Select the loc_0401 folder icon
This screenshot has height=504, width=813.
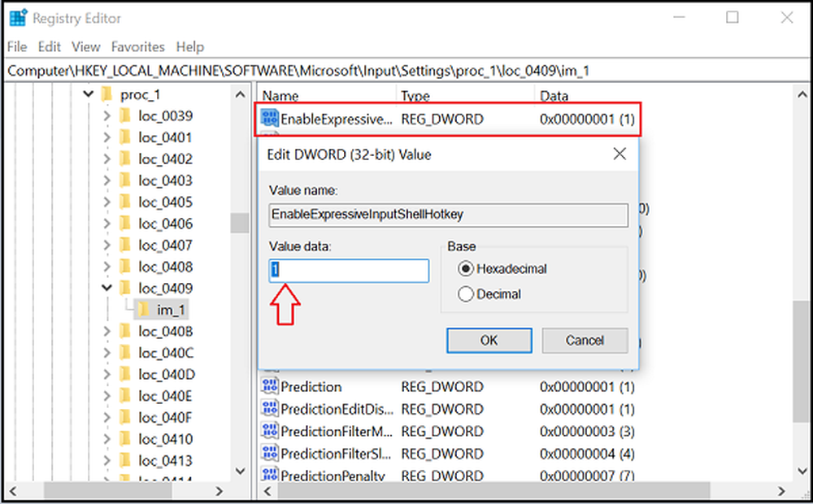[125, 137]
